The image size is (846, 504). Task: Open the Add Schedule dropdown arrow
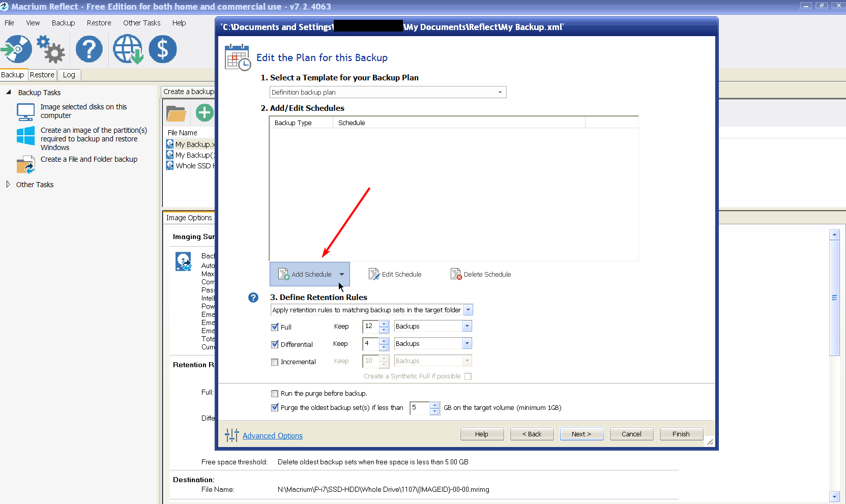(342, 274)
